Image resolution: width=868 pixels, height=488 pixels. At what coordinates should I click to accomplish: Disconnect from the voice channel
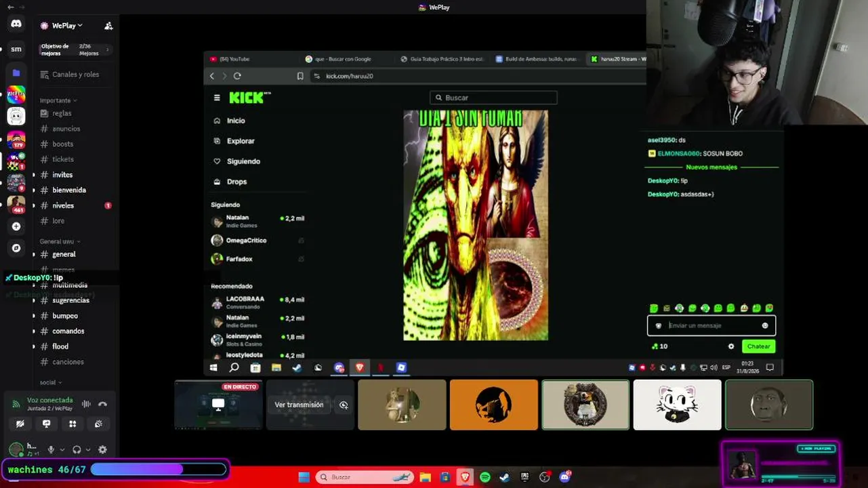102,404
